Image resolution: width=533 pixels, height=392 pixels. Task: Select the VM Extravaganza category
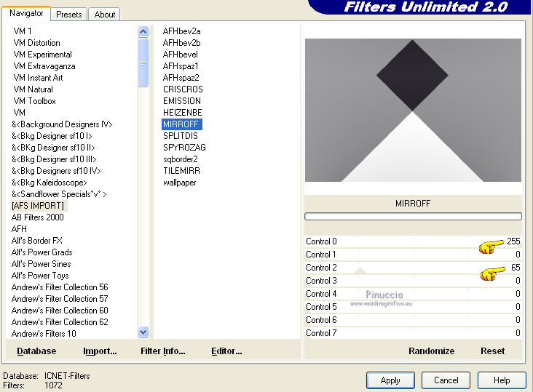[44, 66]
